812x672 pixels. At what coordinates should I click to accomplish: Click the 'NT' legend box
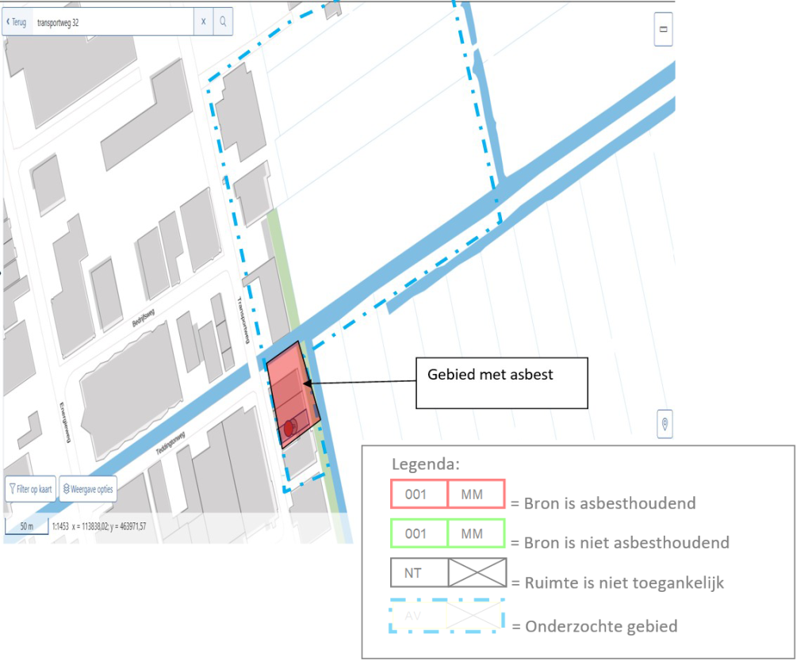pos(419,573)
